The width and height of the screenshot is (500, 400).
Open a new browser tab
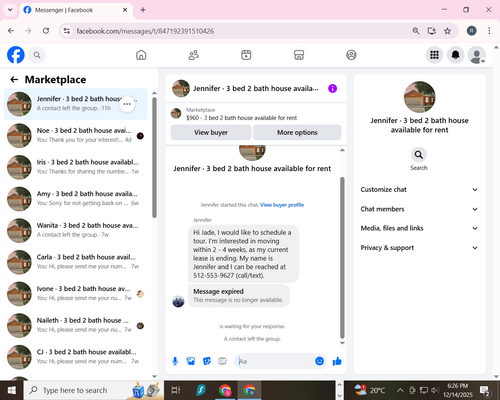click(x=143, y=10)
